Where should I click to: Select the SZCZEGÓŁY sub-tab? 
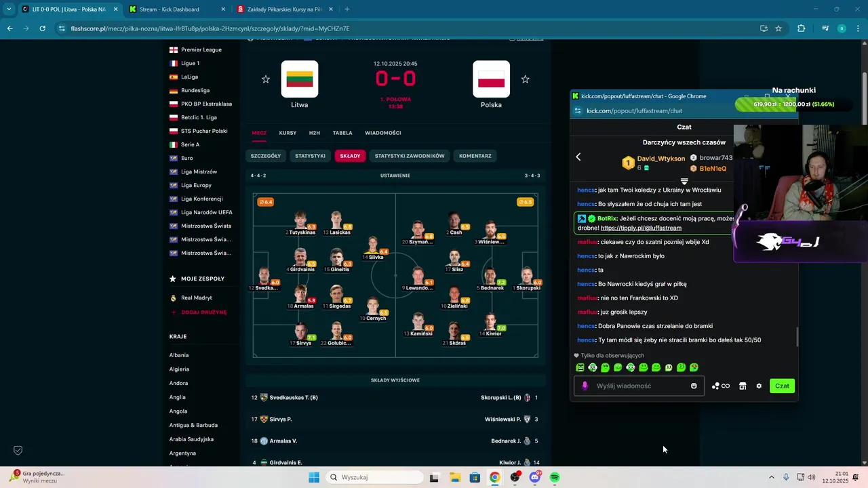(266, 156)
